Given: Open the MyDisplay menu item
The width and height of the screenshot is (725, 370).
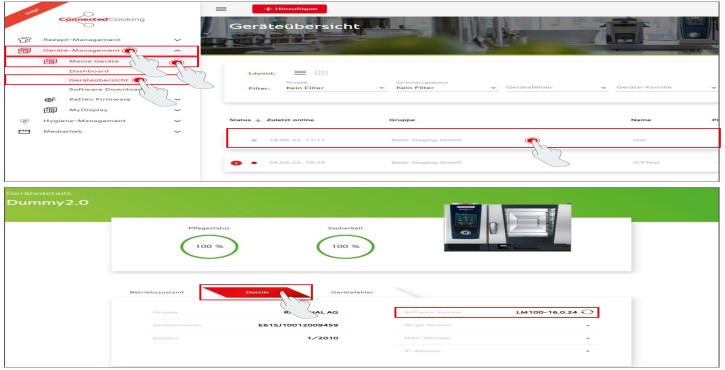Looking at the screenshot, I should click(x=88, y=110).
